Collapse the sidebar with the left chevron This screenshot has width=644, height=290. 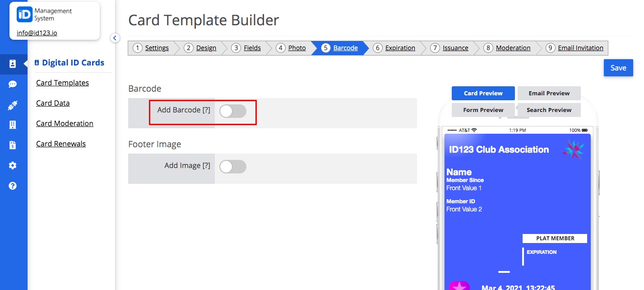tap(115, 38)
